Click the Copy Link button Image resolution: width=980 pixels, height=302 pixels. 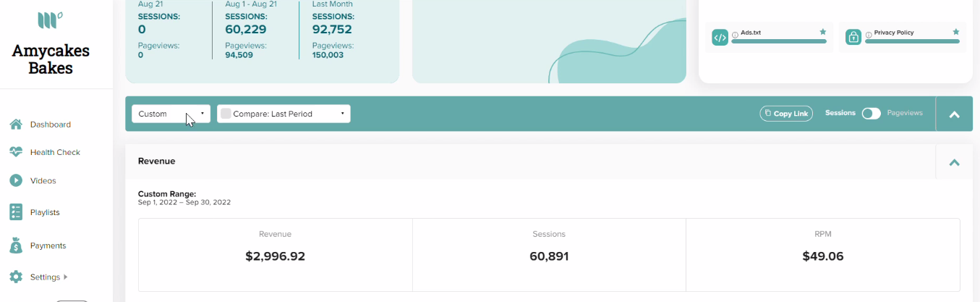(x=786, y=114)
